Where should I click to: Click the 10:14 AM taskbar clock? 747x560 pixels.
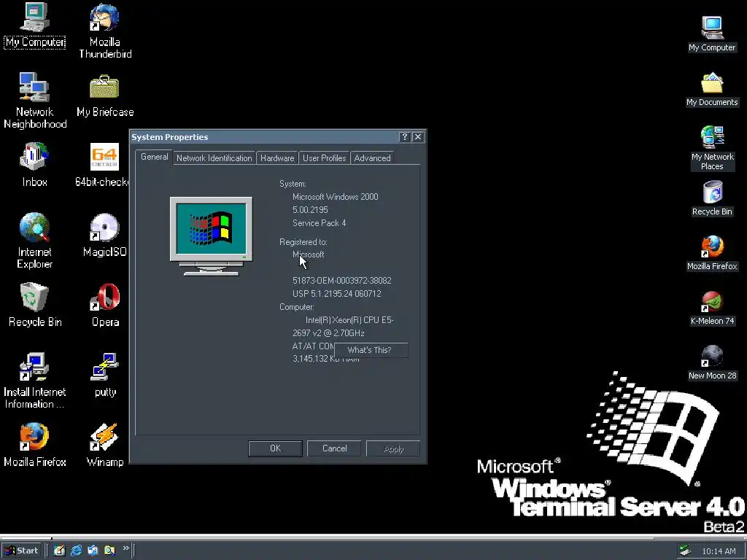click(x=719, y=551)
